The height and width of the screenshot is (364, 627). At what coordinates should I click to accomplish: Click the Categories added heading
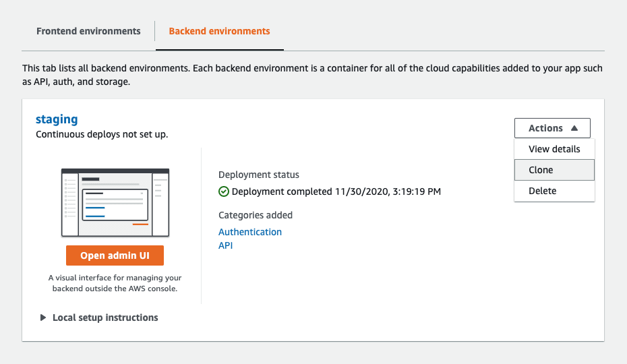tap(256, 215)
